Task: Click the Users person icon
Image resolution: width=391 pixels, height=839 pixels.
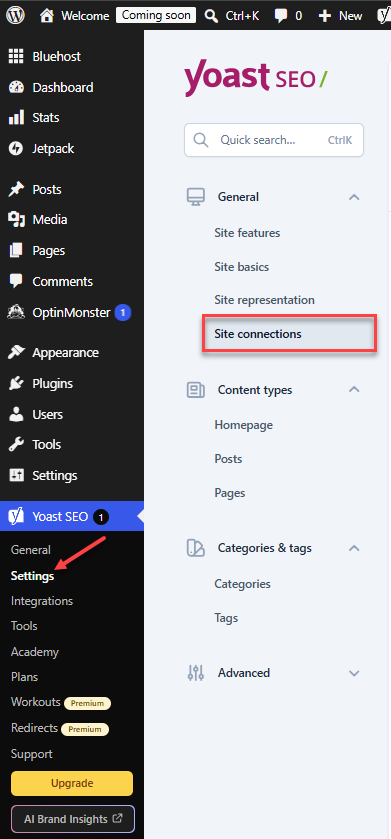Action: click(x=17, y=414)
